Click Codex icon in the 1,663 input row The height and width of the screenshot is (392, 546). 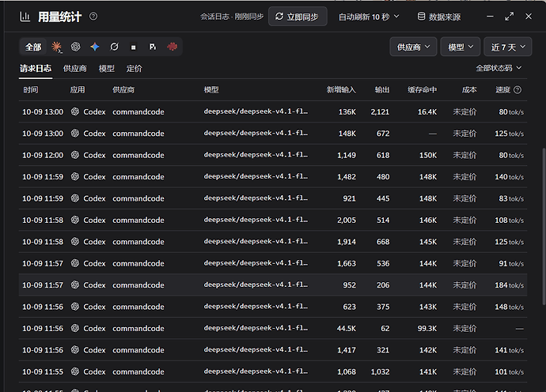coord(75,263)
